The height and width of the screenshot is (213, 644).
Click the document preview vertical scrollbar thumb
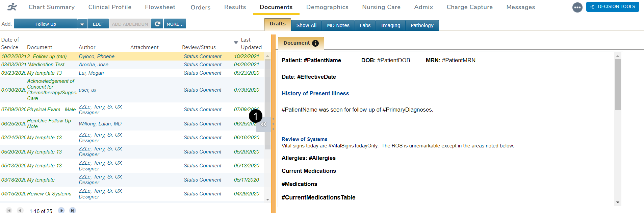pos(618,85)
